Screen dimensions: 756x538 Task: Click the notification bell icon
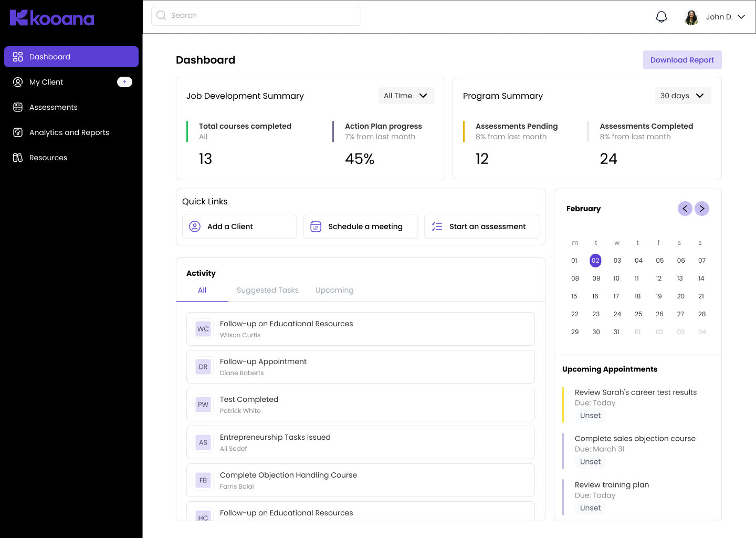pyautogui.click(x=661, y=17)
